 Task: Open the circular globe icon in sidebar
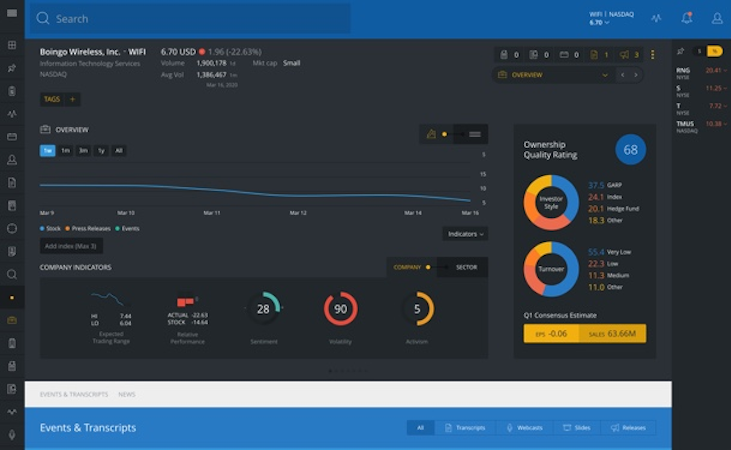tap(12, 228)
